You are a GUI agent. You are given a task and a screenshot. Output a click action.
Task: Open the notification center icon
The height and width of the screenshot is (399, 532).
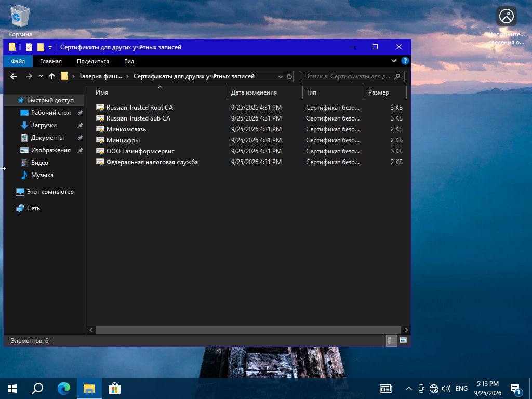[516, 390]
